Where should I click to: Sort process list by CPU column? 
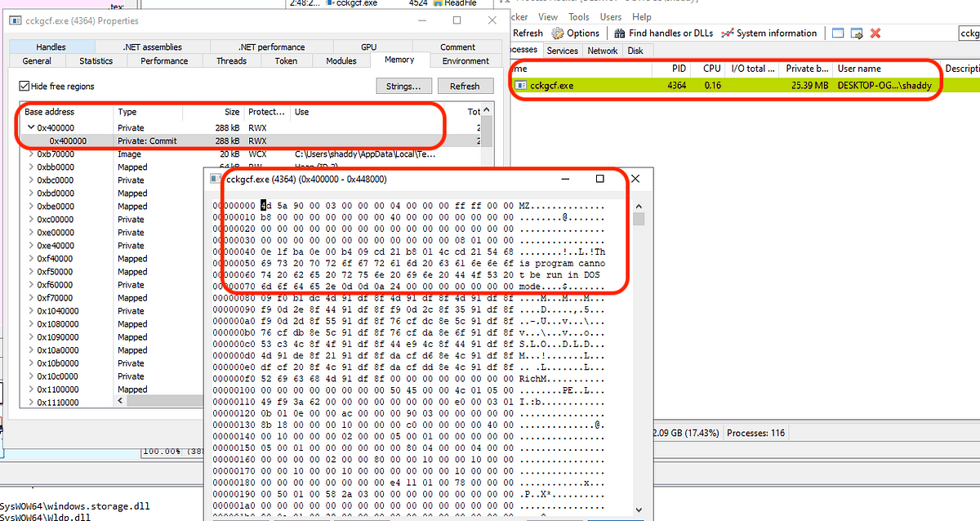[x=708, y=69]
